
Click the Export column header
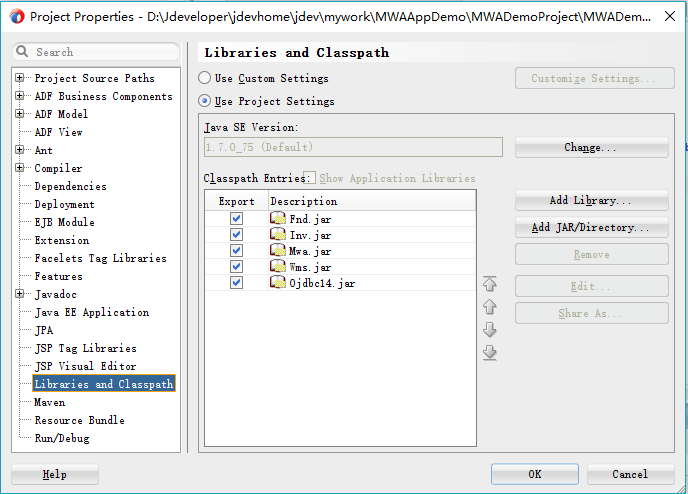pyautogui.click(x=236, y=201)
